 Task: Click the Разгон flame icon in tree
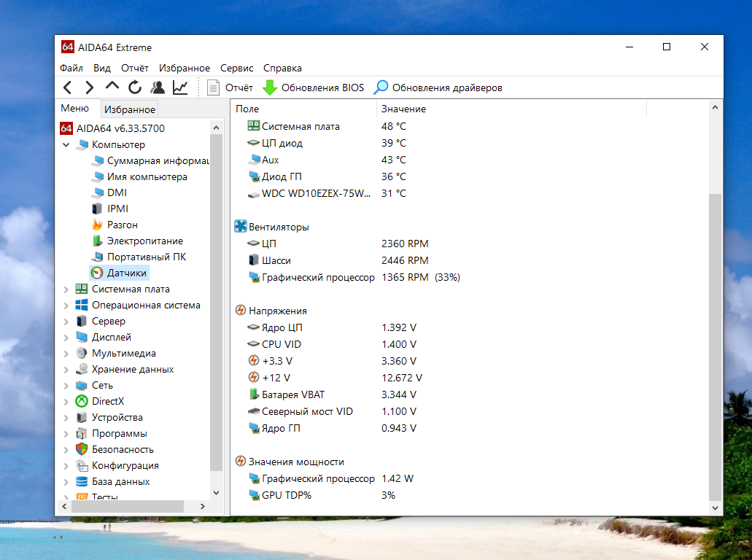[x=97, y=225]
